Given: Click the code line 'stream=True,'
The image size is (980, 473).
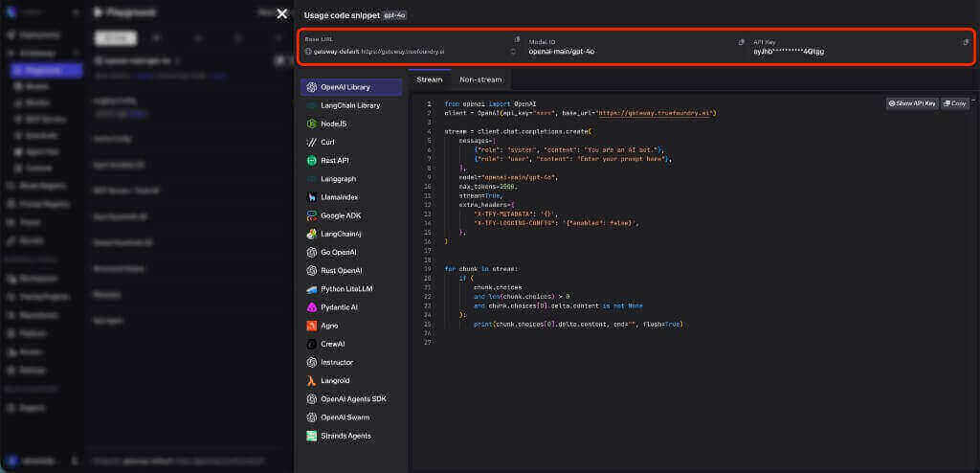Looking at the screenshot, I should [481, 196].
